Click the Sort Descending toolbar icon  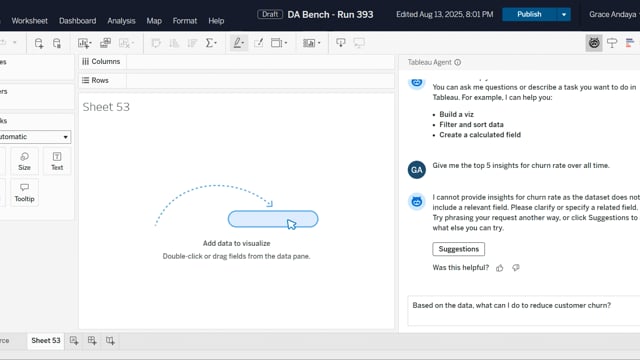click(192, 43)
